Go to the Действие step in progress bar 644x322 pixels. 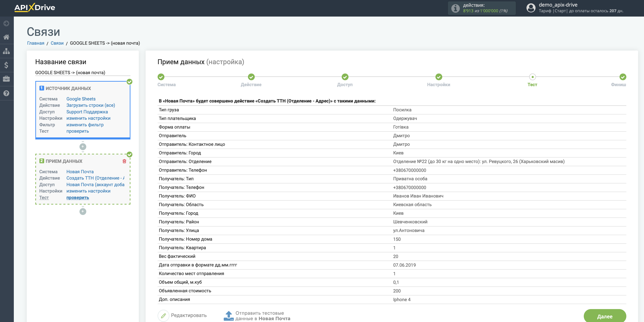point(251,77)
